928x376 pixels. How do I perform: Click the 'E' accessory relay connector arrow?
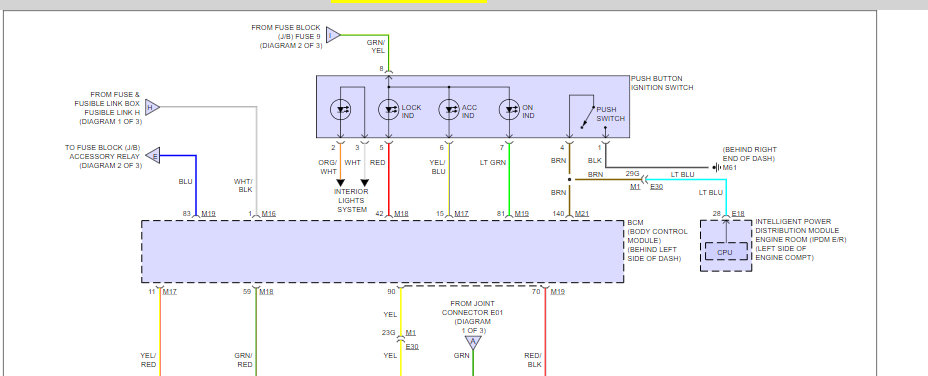pos(153,156)
